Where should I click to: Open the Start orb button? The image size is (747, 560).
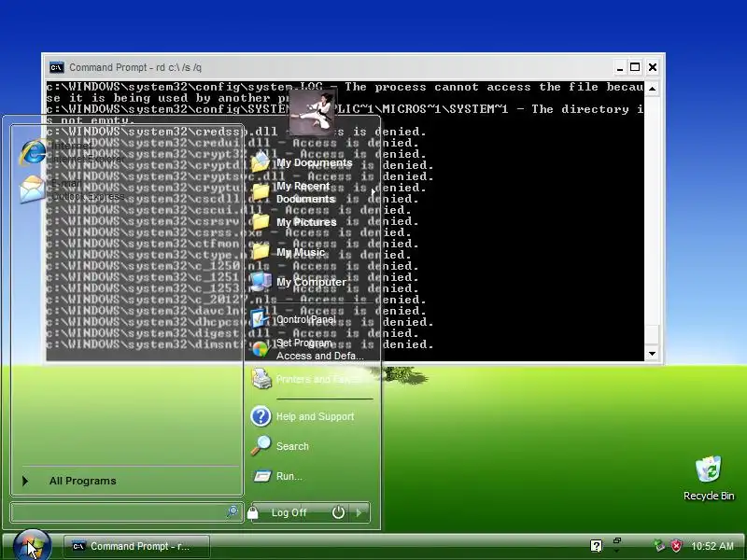click(x=32, y=546)
